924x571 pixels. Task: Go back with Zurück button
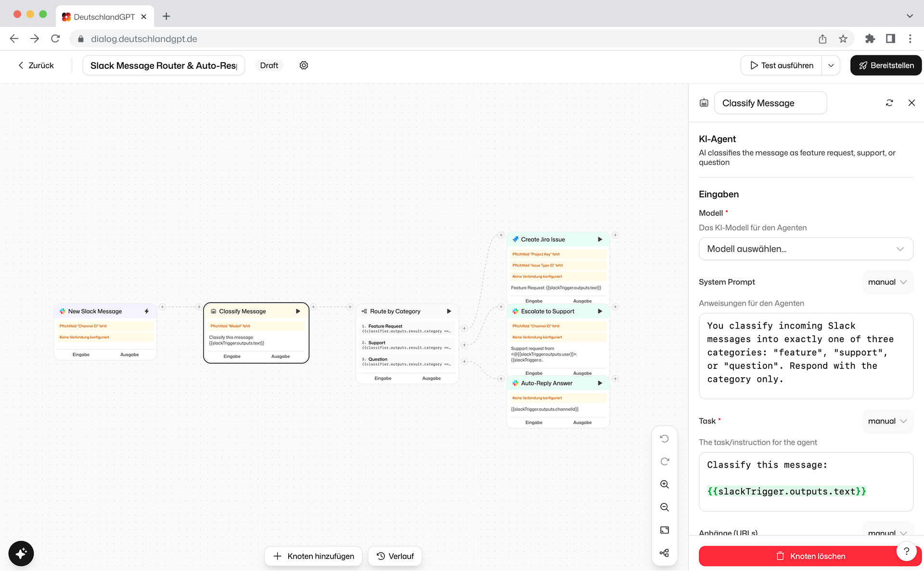pos(36,65)
